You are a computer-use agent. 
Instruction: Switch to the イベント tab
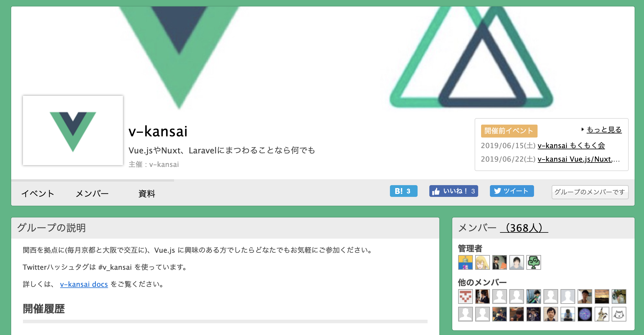tap(38, 193)
